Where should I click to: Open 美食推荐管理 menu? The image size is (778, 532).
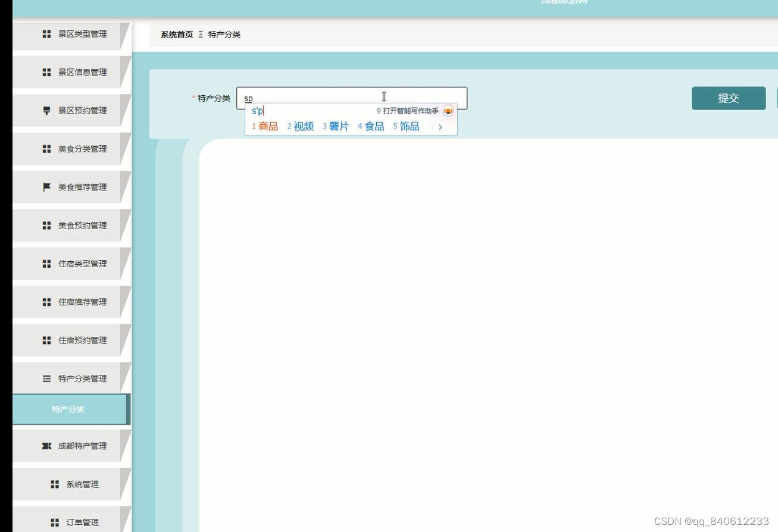(x=71, y=187)
